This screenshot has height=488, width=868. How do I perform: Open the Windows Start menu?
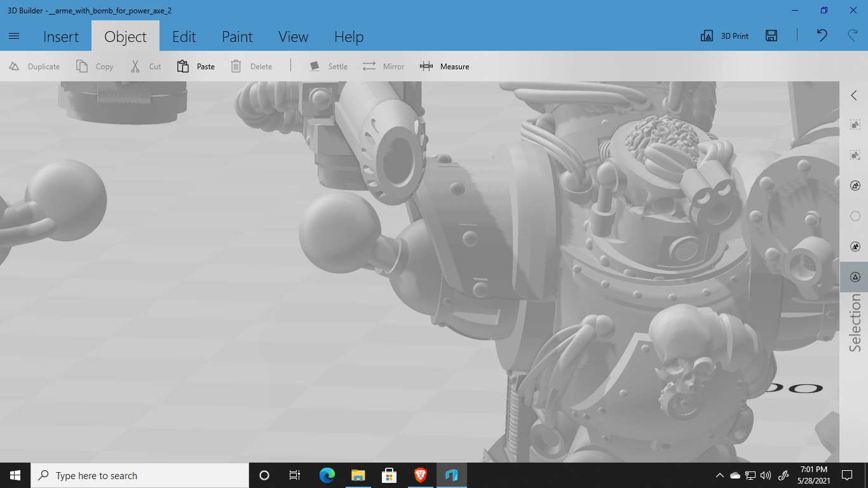15,475
